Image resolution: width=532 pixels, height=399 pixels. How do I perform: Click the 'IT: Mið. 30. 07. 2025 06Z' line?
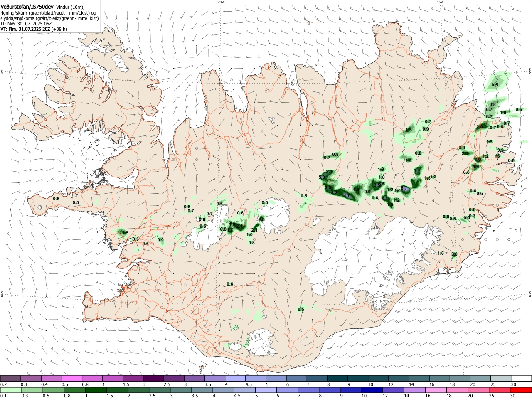[x=26, y=24]
